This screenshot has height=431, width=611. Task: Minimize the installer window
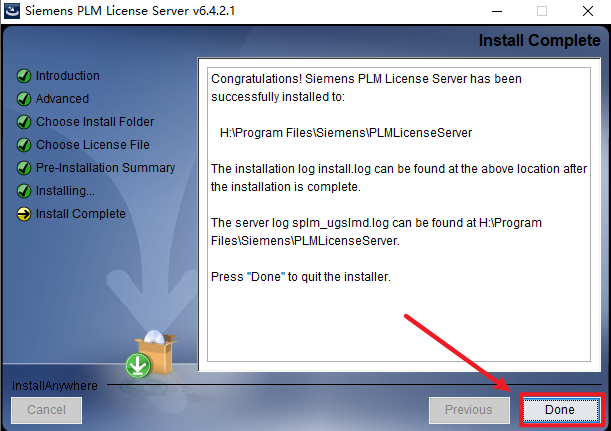click(497, 11)
